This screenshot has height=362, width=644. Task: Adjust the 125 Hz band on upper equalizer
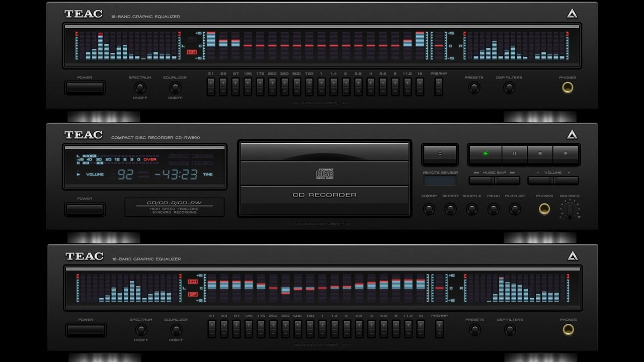pyautogui.click(x=248, y=87)
